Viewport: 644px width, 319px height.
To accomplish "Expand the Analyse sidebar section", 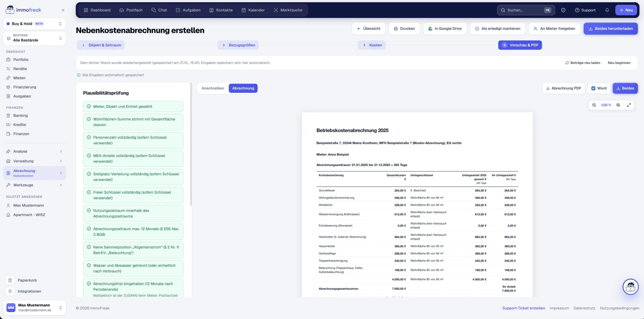I will (x=34, y=151).
